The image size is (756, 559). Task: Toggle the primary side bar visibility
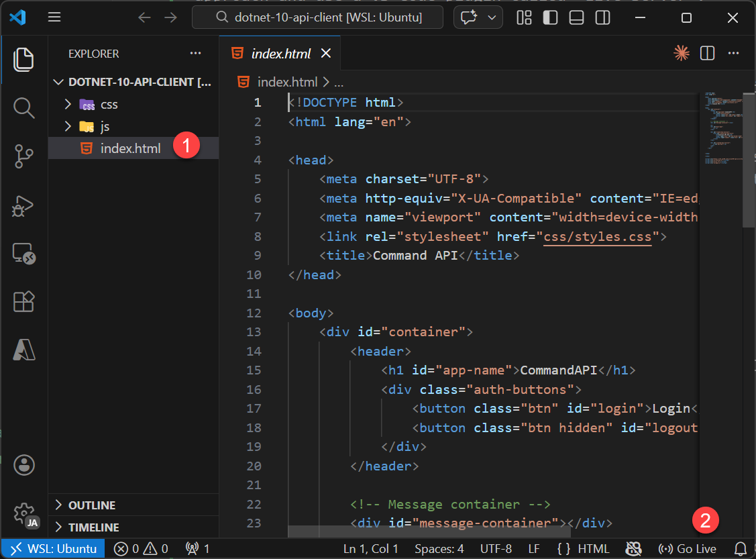click(550, 17)
